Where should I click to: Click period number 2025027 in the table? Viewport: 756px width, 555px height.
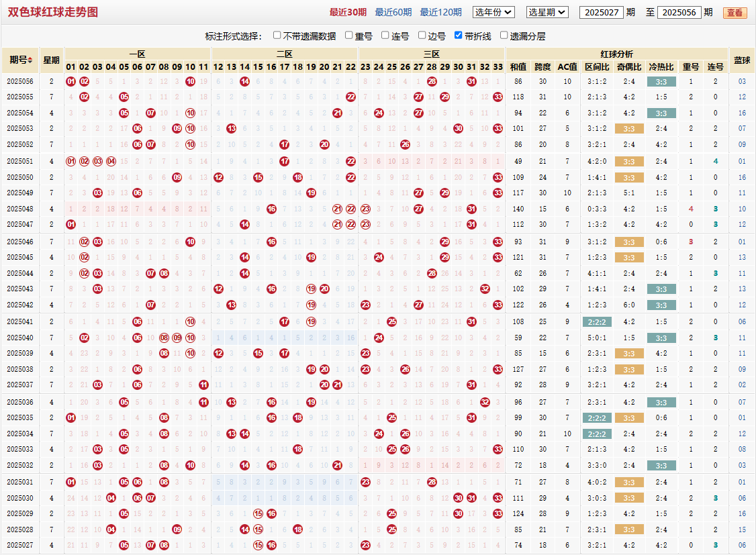tap(19, 546)
